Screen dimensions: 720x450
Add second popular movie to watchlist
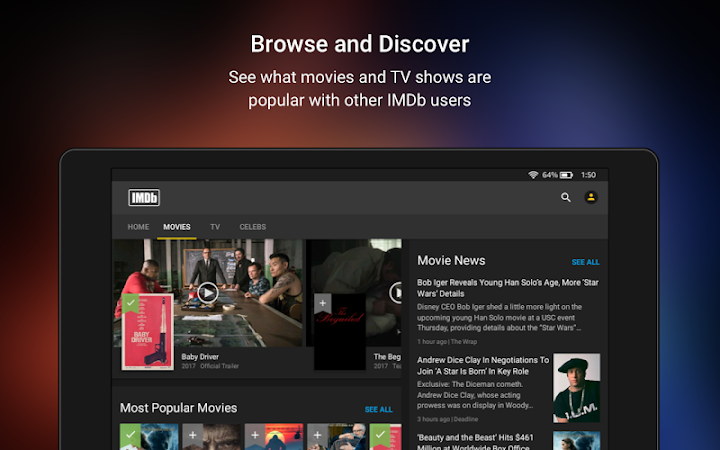[x=193, y=434]
